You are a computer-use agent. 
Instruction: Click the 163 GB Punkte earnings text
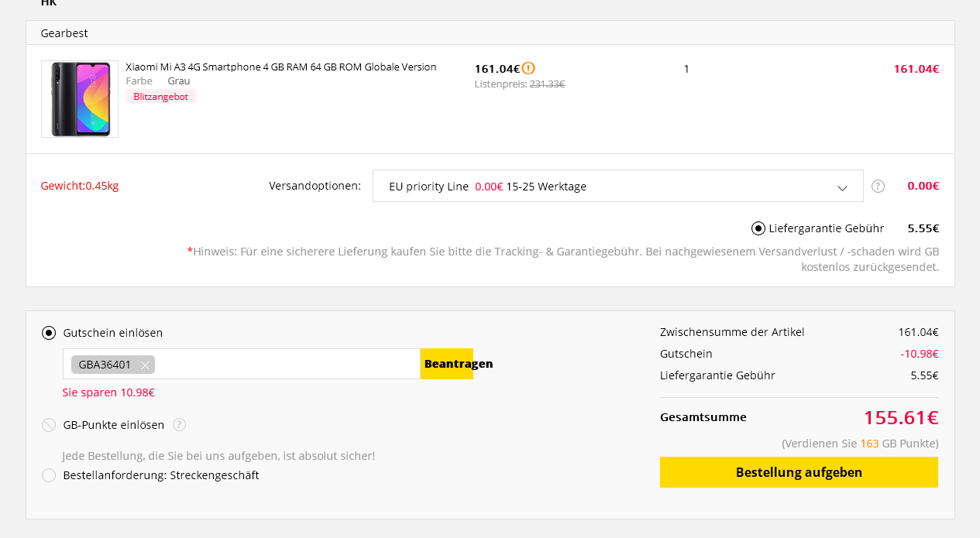coord(860,444)
